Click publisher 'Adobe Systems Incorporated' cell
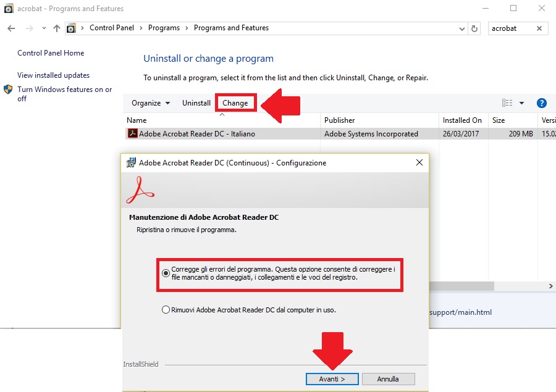This screenshot has width=556, height=392. pos(371,134)
